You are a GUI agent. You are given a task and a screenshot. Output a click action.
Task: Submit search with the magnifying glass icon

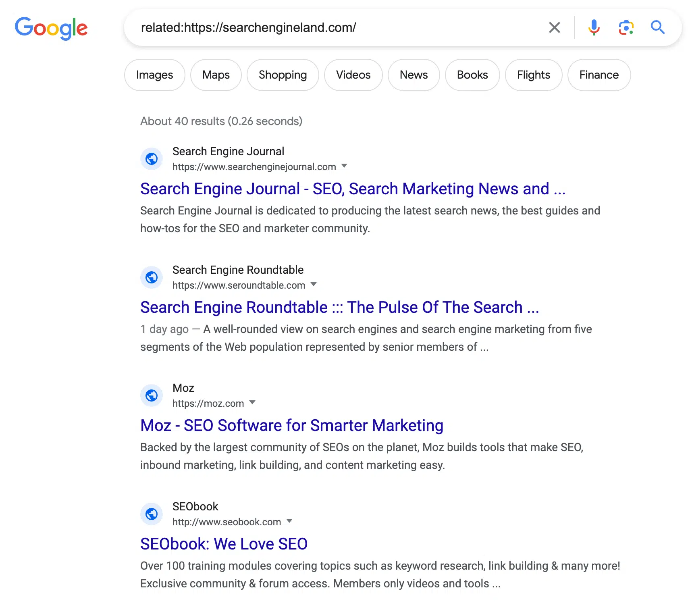click(x=658, y=27)
